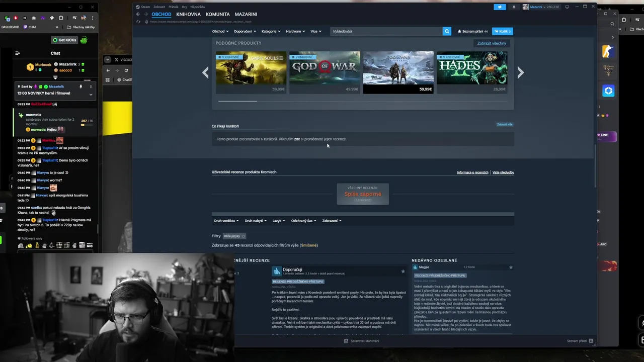The image size is (644, 362).
Task: Expand the leaderboard arrow below Murlocek in Kick chat
Action: (x=55, y=77)
